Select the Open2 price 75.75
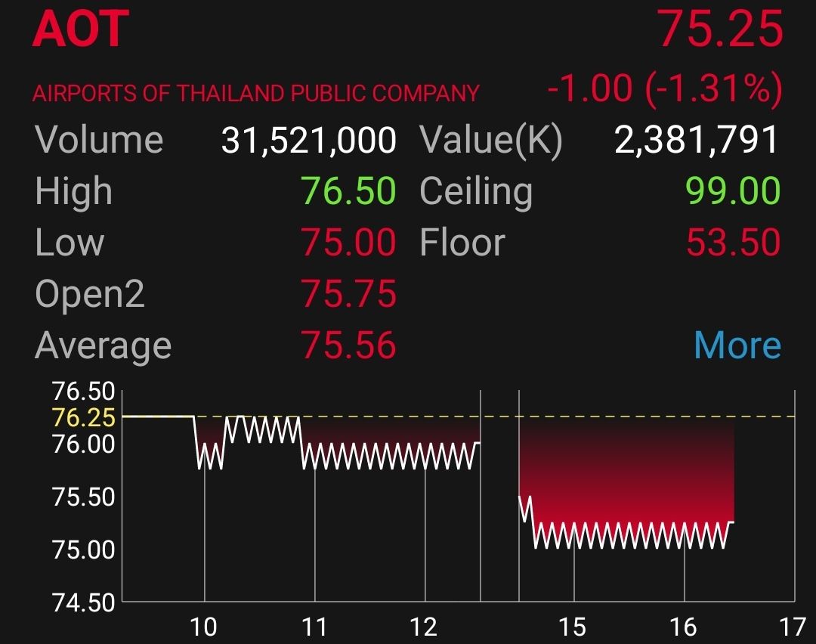Screen dimensions: 816x644 pyautogui.click(x=348, y=293)
